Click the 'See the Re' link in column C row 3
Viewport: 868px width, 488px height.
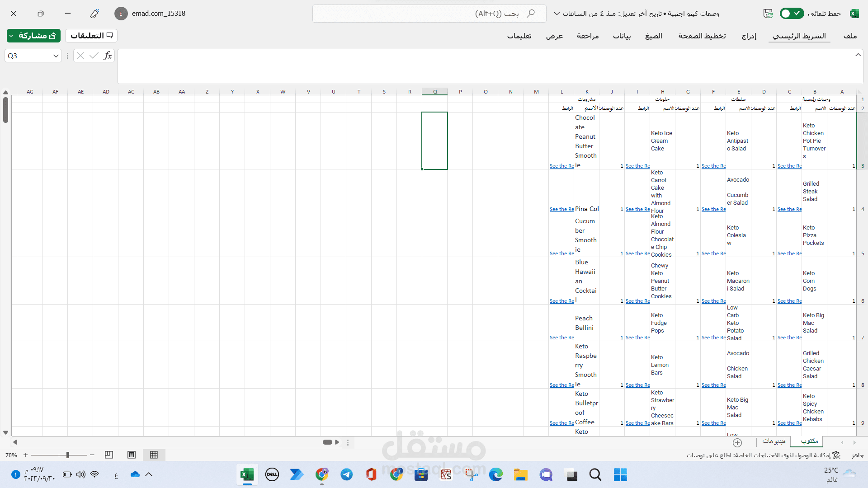789,166
